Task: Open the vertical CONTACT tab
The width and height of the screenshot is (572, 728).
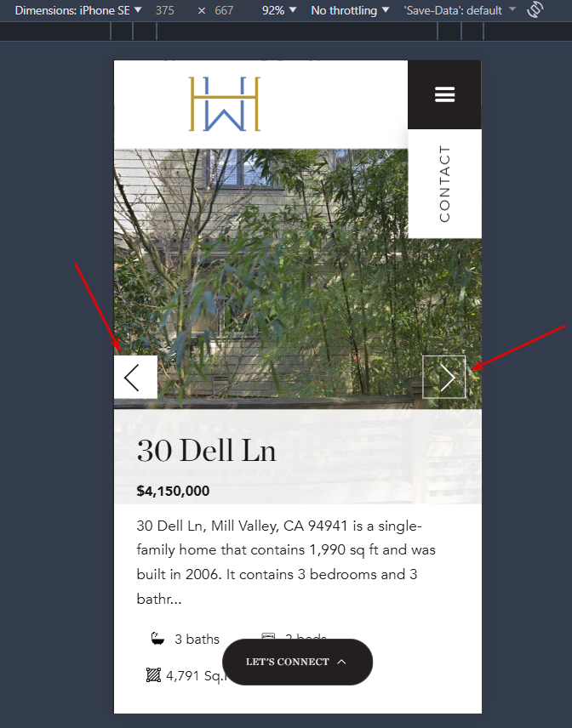Action: pyautogui.click(x=444, y=184)
